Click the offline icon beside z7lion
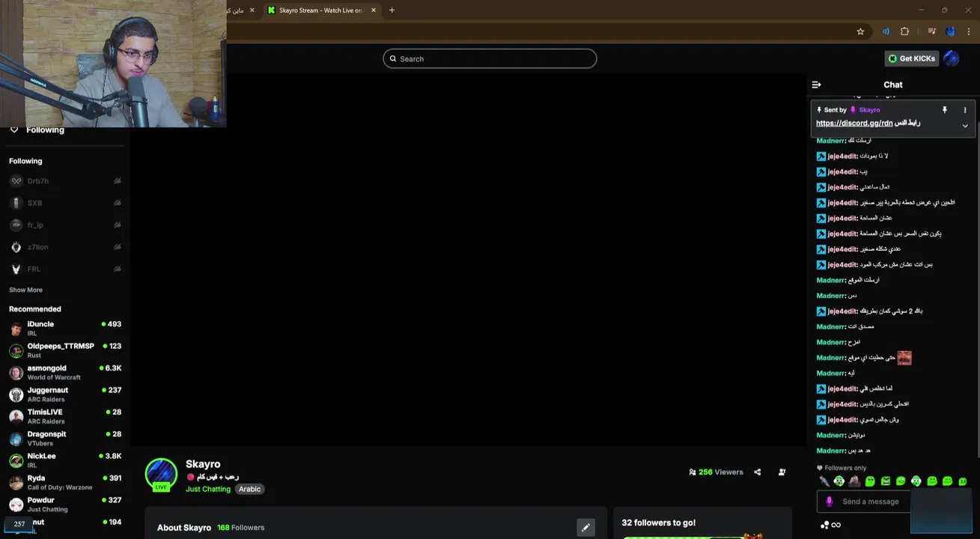Screen dimensions: 980x539 coord(118,247)
